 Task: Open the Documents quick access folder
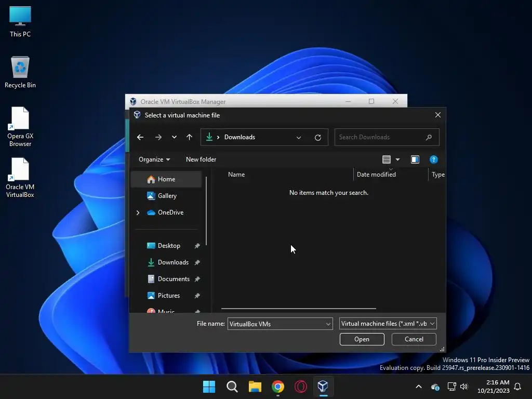click(x=174, y=279)
